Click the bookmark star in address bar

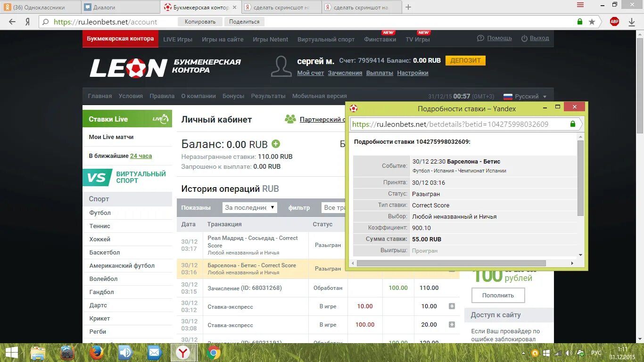click(592, 22)
